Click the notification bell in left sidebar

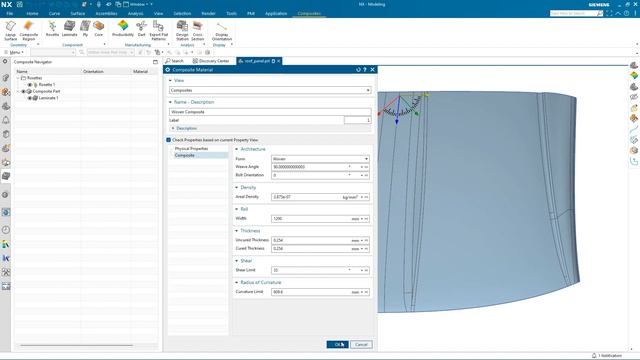click(6, 120)
